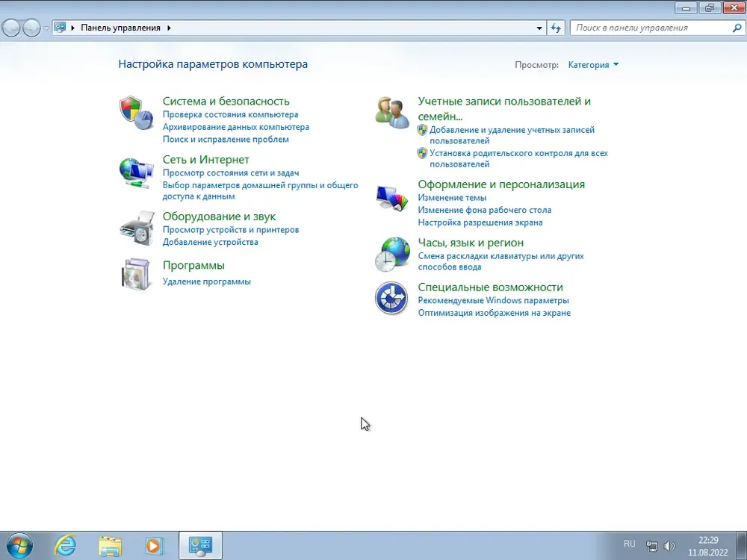Viewport: 747px width, 560px height.
Task: Open the Ease of Access icon
Action: pyautogui.click(x=391, y=299)
